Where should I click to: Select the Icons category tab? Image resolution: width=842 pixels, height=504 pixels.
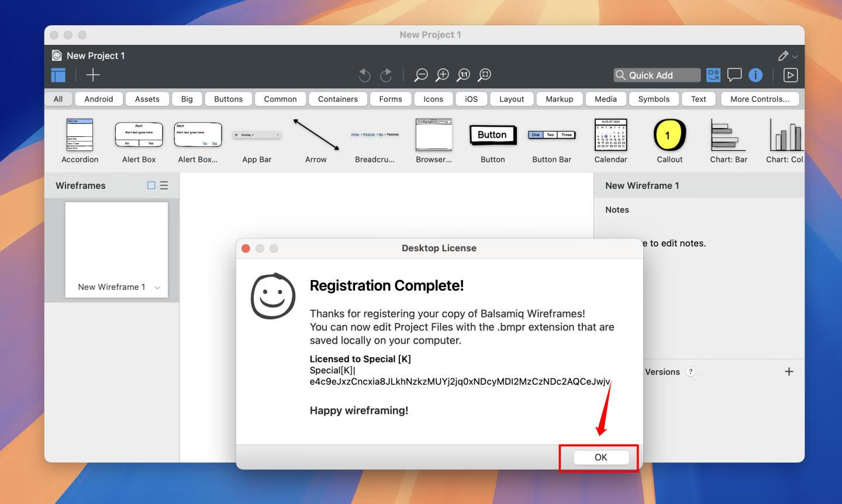433,99
